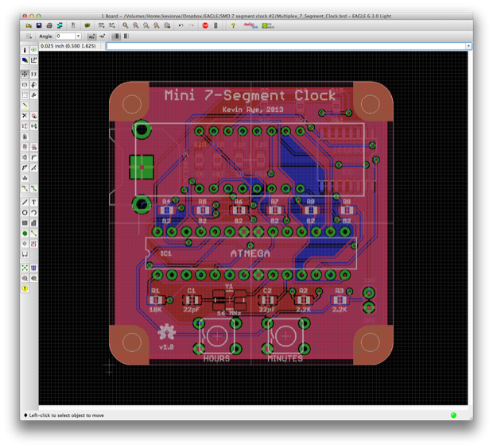Select the Circle tool
Image resolution: width=493 pixels, height=448 pixels.
[25, 213]
